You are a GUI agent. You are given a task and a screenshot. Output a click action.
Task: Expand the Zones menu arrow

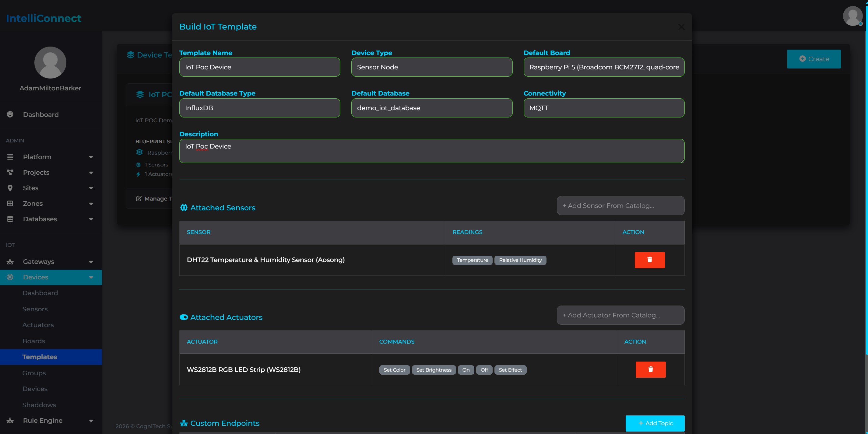coord(91,204)
